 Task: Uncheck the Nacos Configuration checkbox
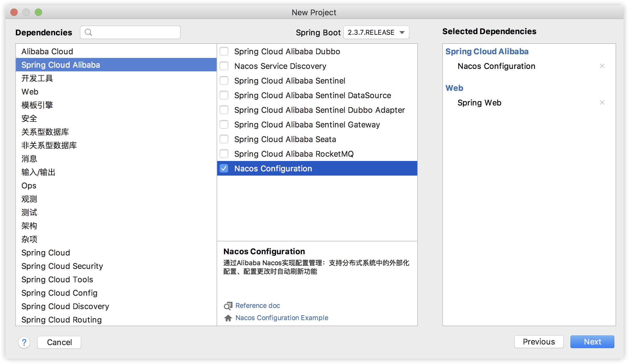224,168
